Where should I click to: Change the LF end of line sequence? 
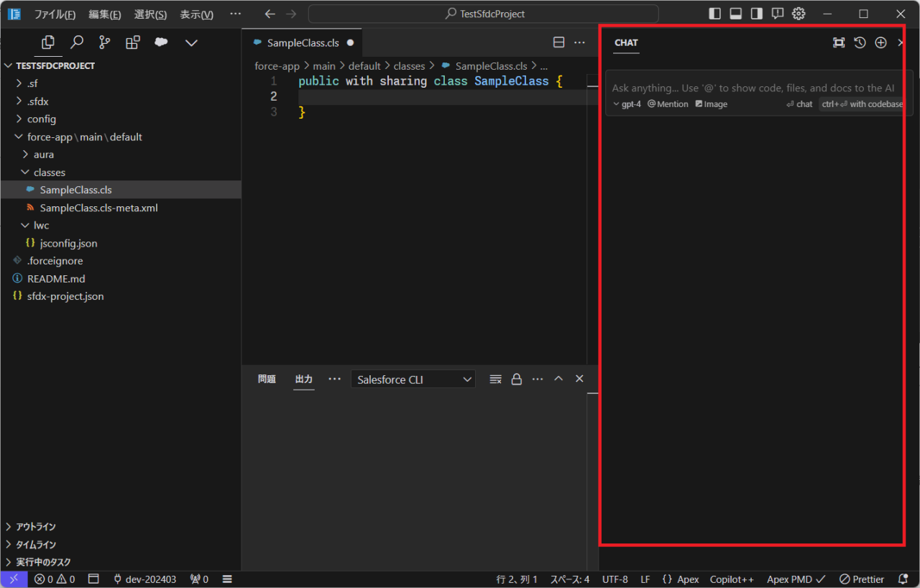coord(645,579)
